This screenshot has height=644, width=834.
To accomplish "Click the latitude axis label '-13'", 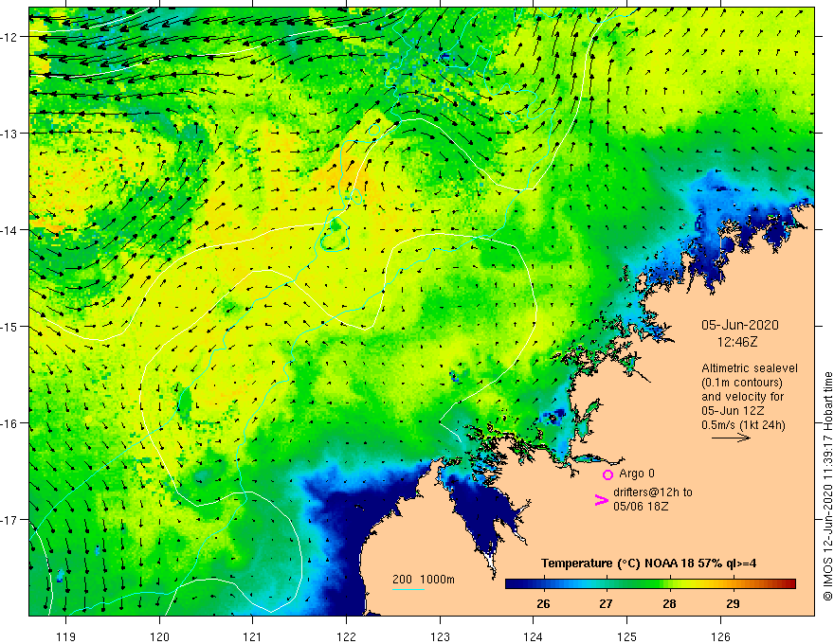I will [x=10, y=134].
